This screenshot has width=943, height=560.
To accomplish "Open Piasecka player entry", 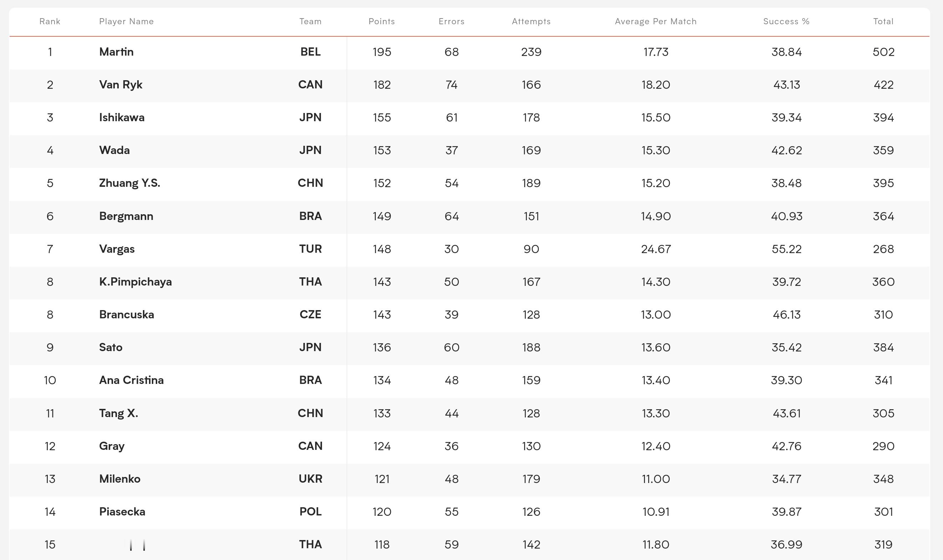I will click(x=122, y=512).
